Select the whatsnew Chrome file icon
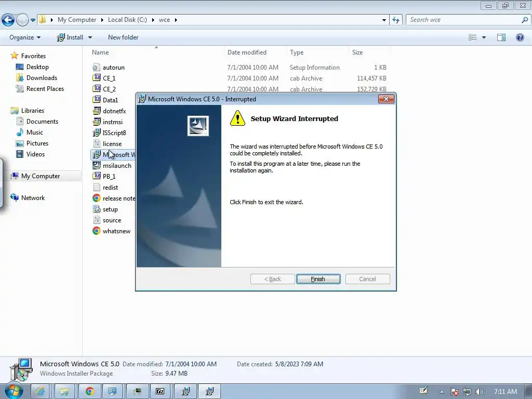The image size is (532, 399). coord(96,231)
